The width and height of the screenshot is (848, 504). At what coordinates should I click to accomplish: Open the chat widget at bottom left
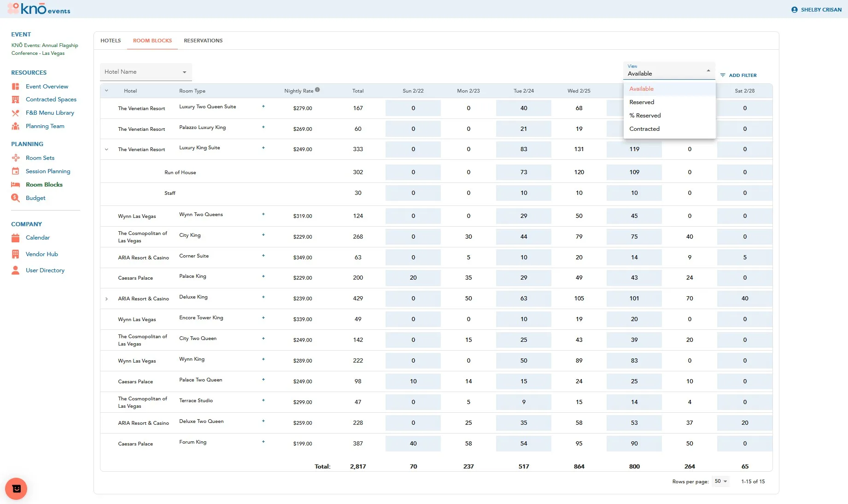coord(16,489)
